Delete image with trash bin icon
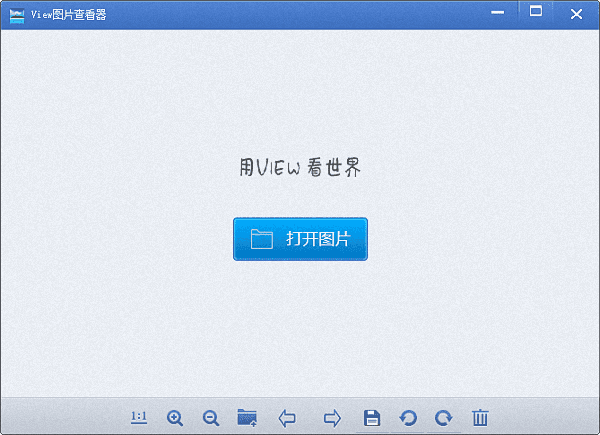This screenshot has width=600, height=435. [480, 417]
